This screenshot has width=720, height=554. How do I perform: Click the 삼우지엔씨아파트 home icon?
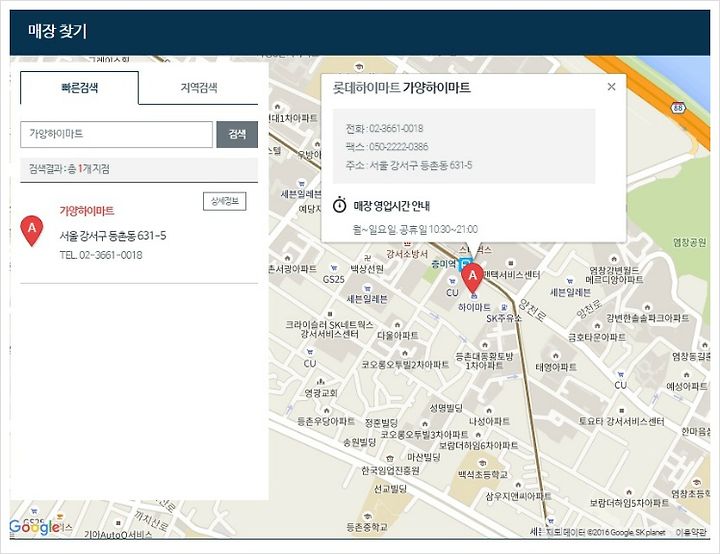click(518, 485)
